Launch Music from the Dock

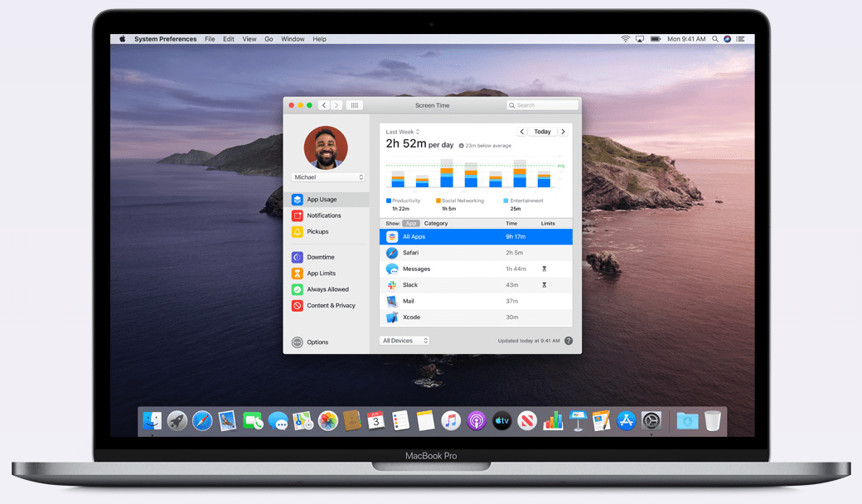click(x=451, y=421)
